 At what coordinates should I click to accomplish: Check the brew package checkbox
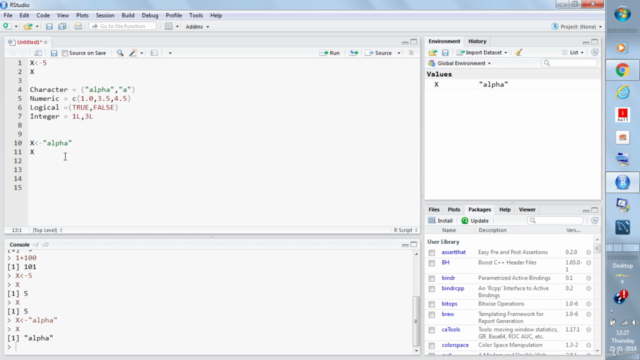tap(431, 314)
